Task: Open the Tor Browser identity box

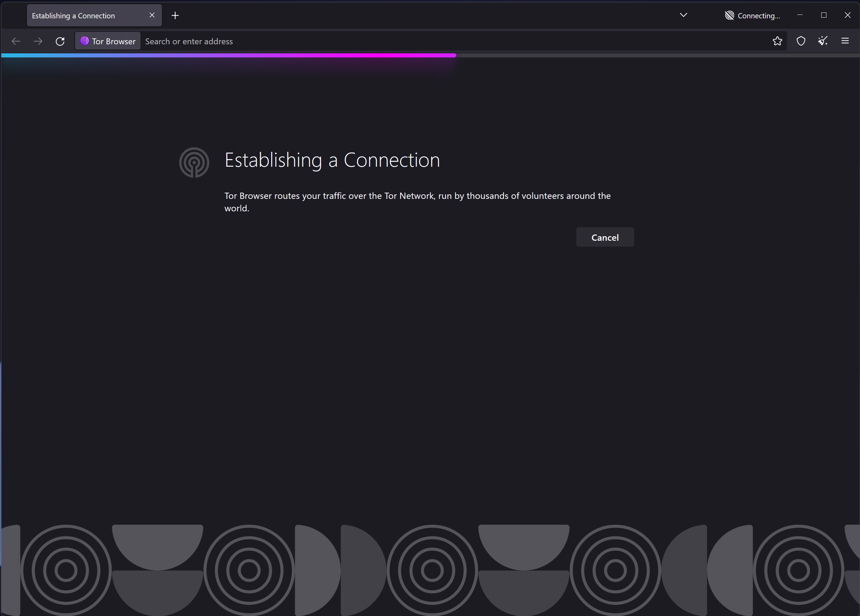Action: [108, 41]
